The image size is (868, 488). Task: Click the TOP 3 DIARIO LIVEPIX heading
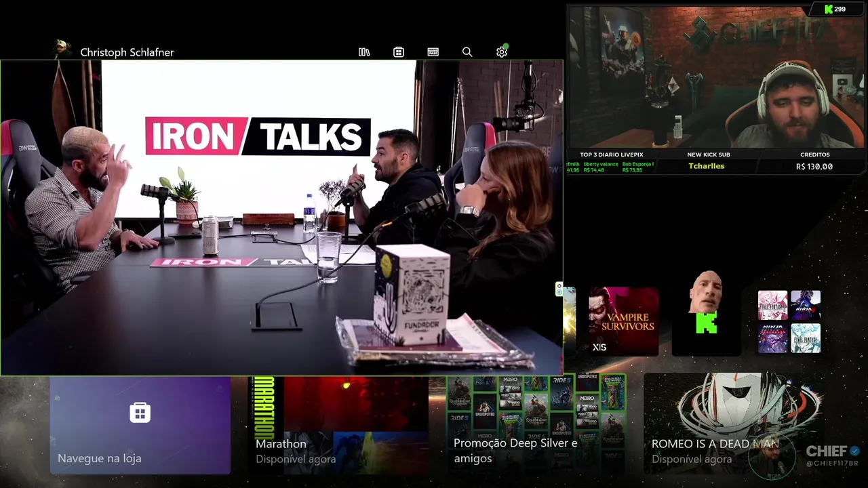612,155
